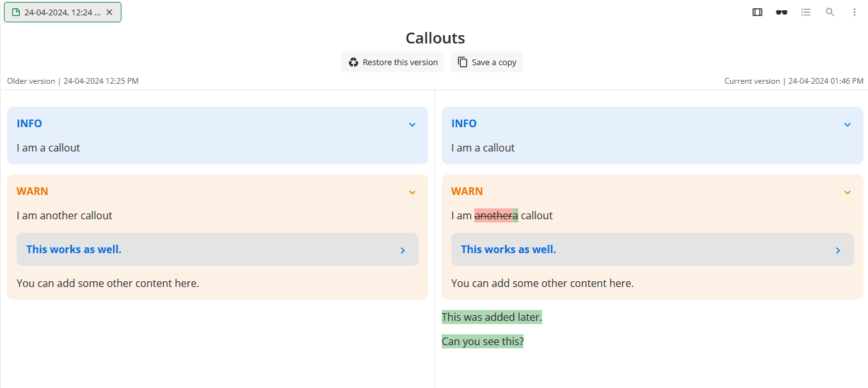The height and width of the screenshot is (388, 868).
Task: Click the Restore this version button
Action: pyautogui.click(x=392, y=61)
